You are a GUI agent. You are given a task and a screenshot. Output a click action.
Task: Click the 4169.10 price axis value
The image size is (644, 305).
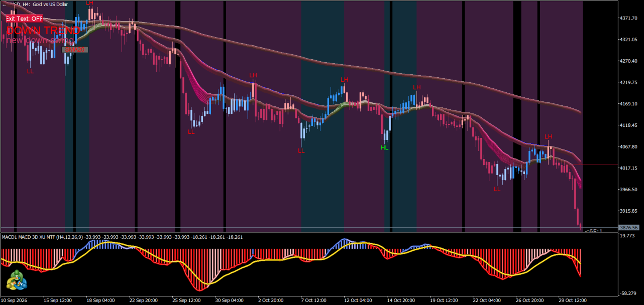[x=628, y=104]
